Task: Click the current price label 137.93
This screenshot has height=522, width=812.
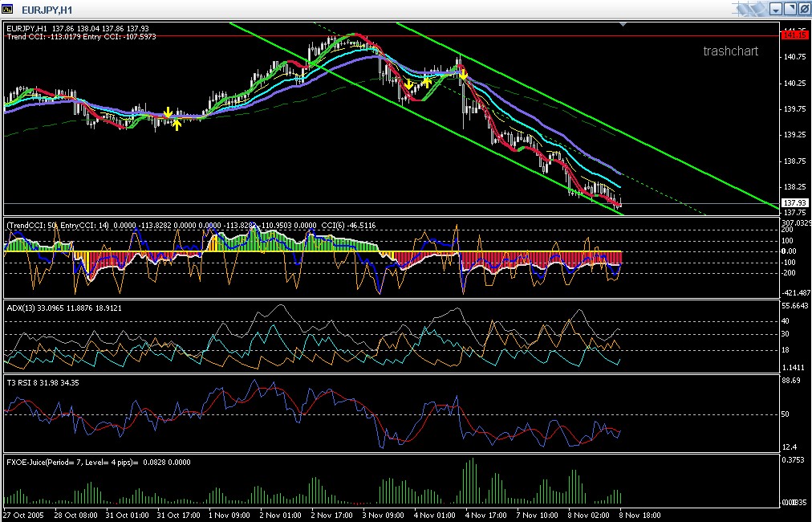Action: coord(795,202)
